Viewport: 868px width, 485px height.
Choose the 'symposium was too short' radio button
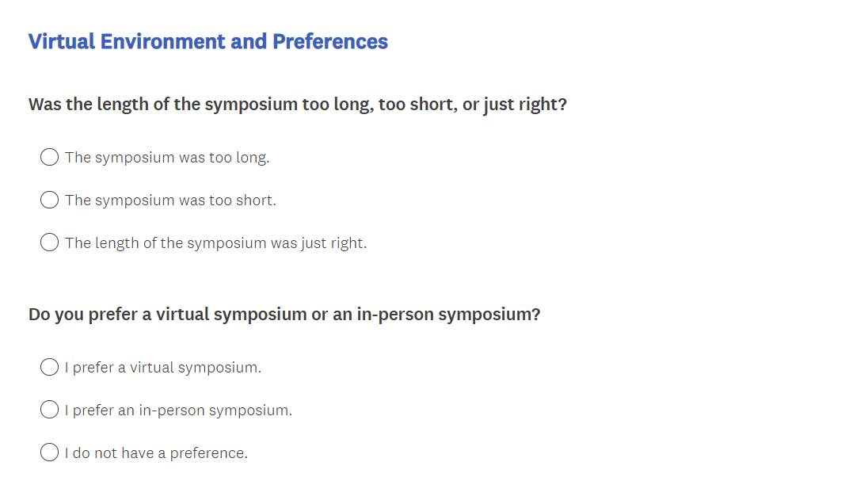tap(49, 200)
